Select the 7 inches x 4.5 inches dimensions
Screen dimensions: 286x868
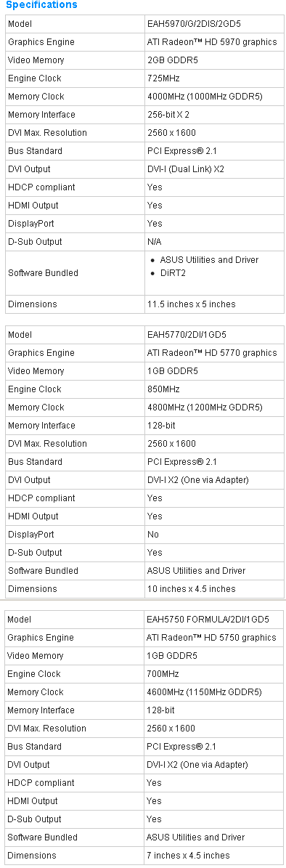pyautogui.click(x=188, y=855)
